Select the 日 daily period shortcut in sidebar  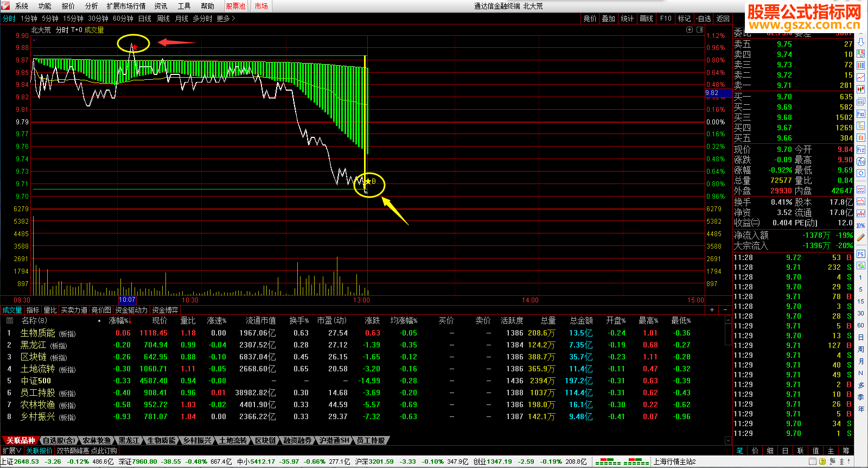pyautogui.click(x=860, y=337)
